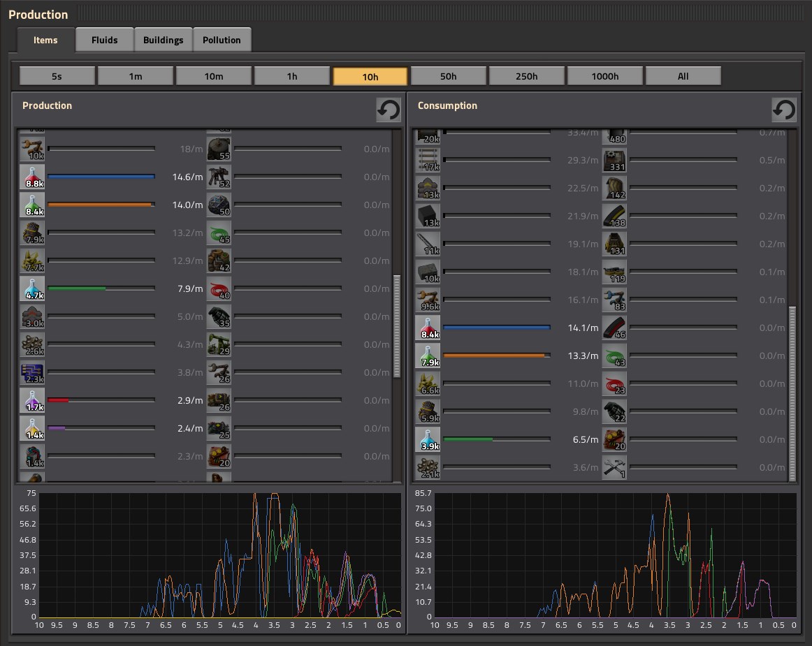Show All time statistics

(683, 76)
